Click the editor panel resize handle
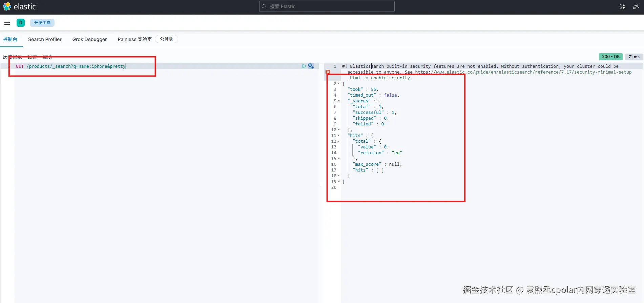Image resolution: width=644 pixels, height=303 pixels. (x=321, y=184)
